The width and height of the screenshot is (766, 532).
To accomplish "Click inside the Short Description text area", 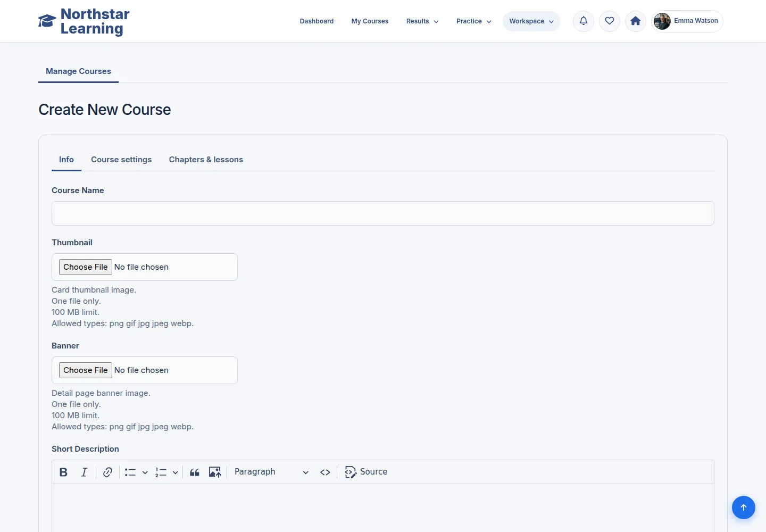I will click(x=383, y=508).
